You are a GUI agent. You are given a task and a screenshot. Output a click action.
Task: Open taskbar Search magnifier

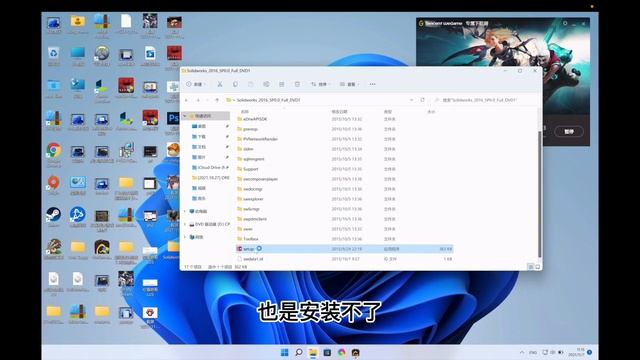coord(299,352)
